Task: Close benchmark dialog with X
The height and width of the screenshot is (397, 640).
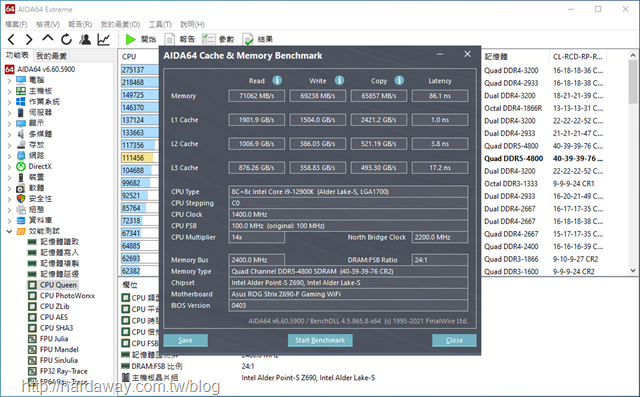Action: click(x=468, y=54)
